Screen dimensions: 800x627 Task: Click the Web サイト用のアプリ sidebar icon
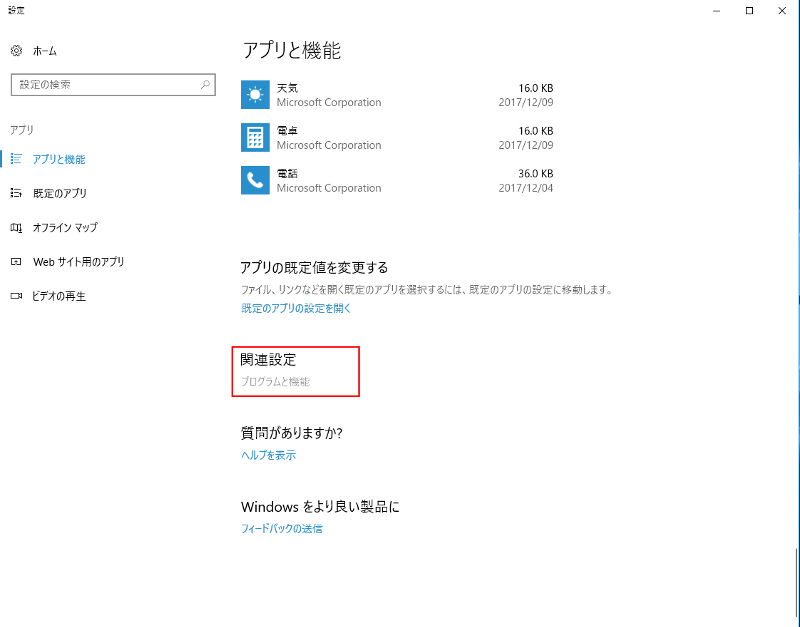click(16, 262)
